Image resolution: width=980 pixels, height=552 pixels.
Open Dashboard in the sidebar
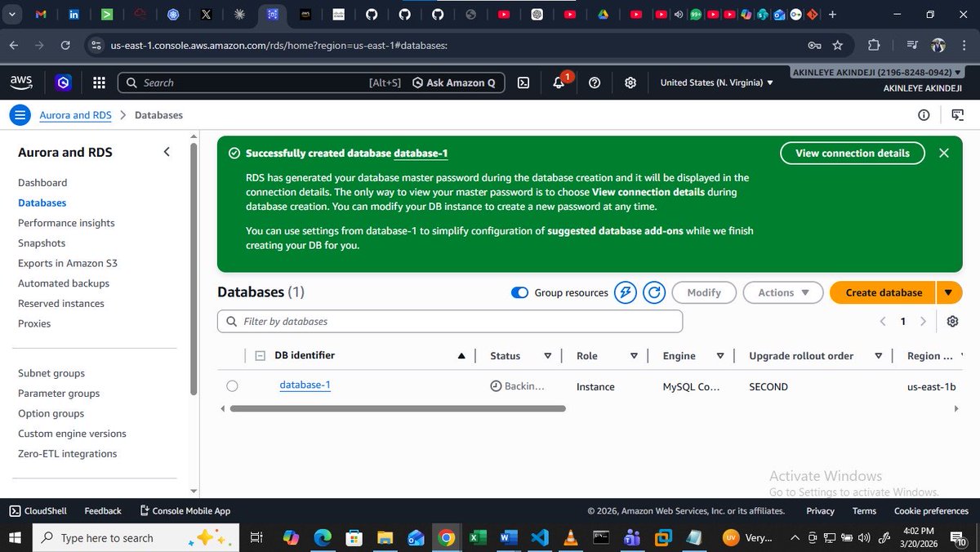click(x=42, y=183)
